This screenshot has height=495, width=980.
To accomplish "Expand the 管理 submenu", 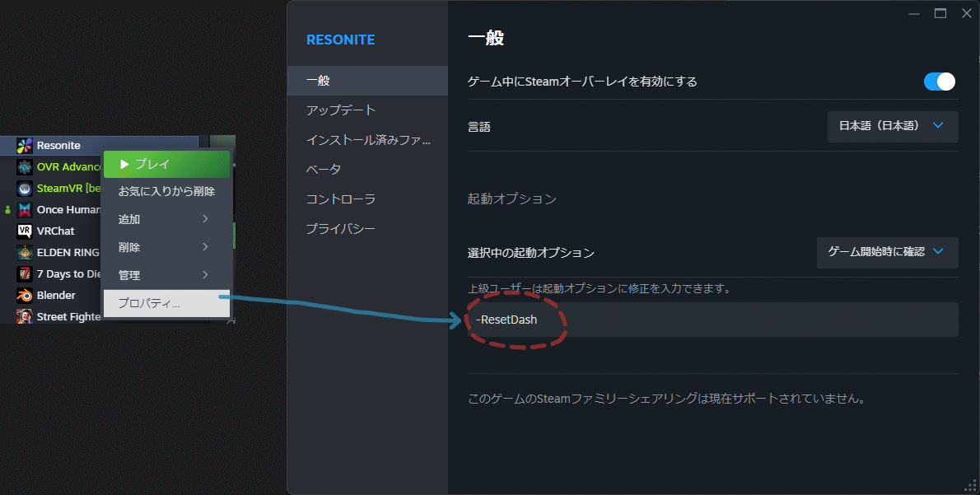I will [167, 275].
